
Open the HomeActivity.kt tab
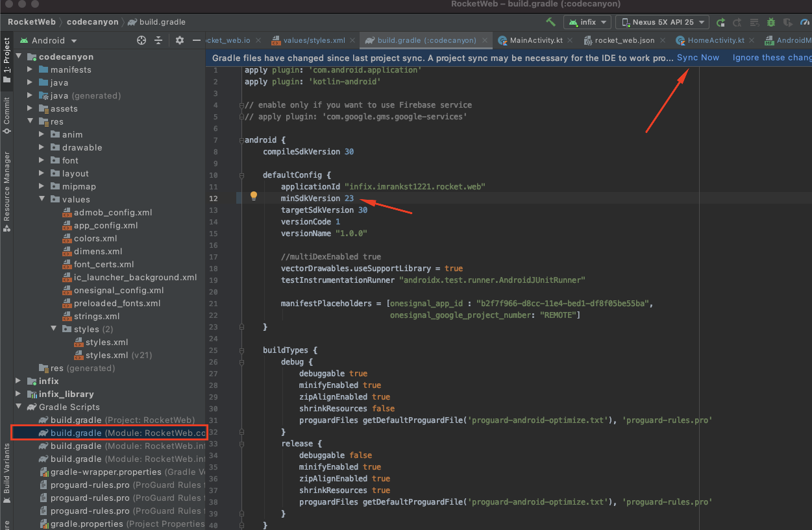(x=717, y=40)
